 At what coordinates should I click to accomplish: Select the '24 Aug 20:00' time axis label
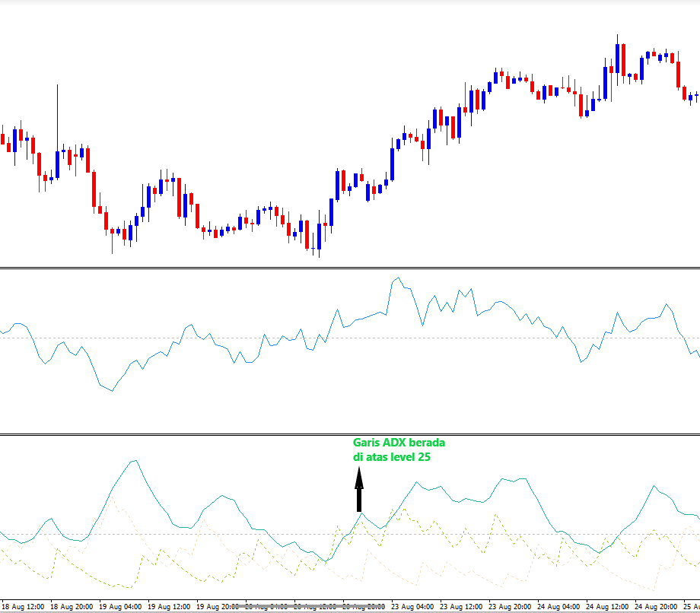point(656,607)
